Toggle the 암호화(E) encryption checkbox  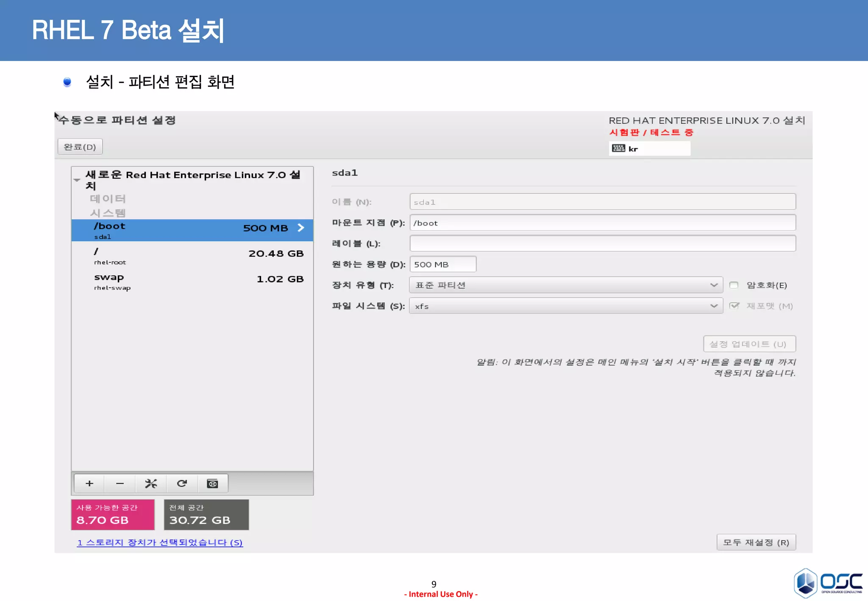(734, 285)
